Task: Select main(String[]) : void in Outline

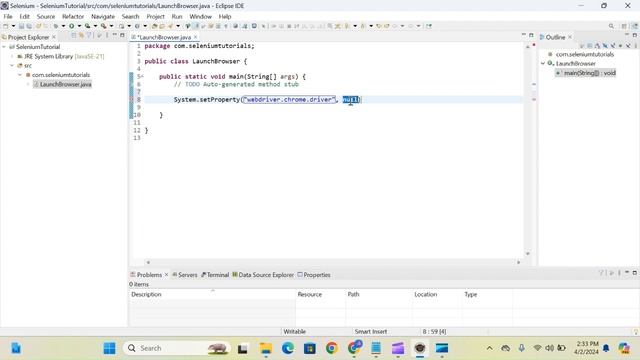Action: [586, 73]
